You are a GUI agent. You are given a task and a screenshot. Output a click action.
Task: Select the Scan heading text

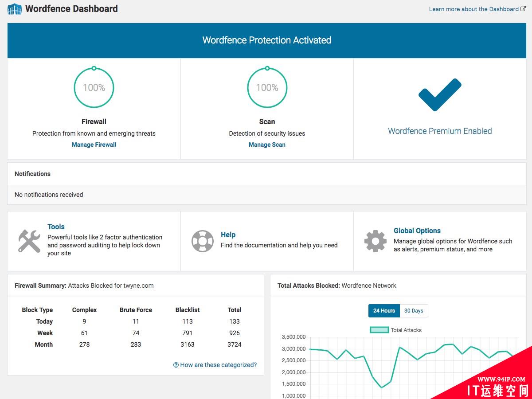point(267,121)
